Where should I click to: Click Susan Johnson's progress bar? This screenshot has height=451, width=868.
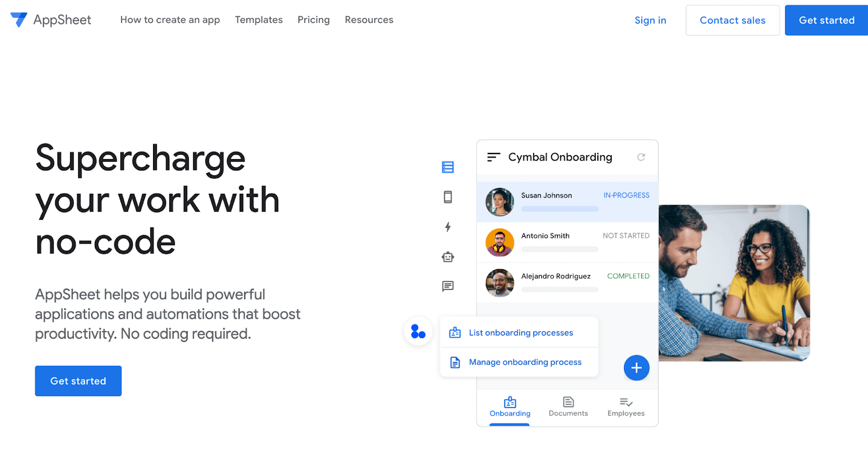[x=559, y=209]
